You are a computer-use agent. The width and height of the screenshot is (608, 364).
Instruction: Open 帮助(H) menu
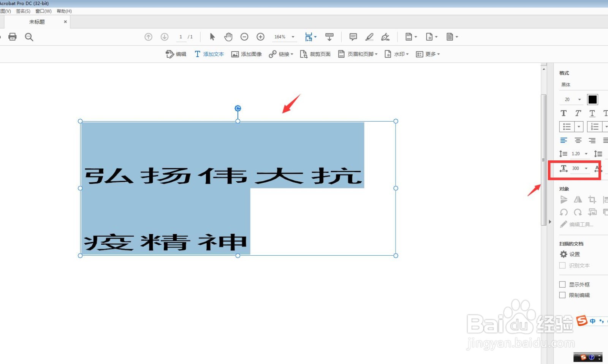point(64,11)
